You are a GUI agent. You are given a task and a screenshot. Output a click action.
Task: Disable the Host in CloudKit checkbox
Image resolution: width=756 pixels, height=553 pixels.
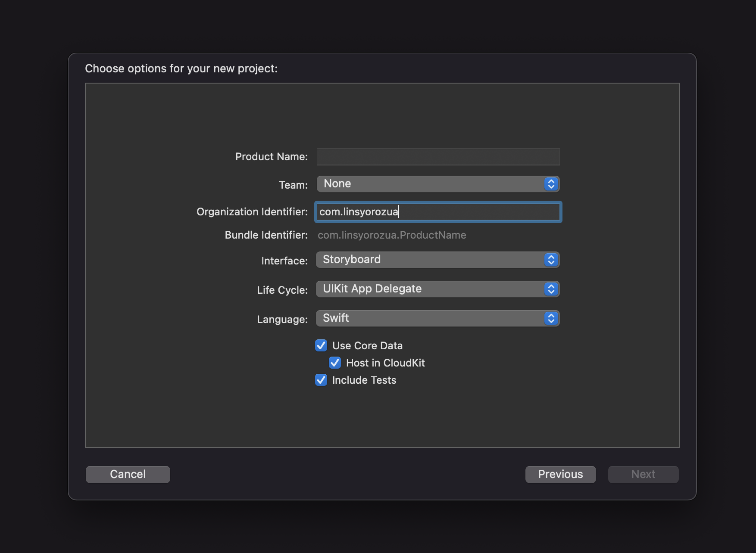coord(335,363)
